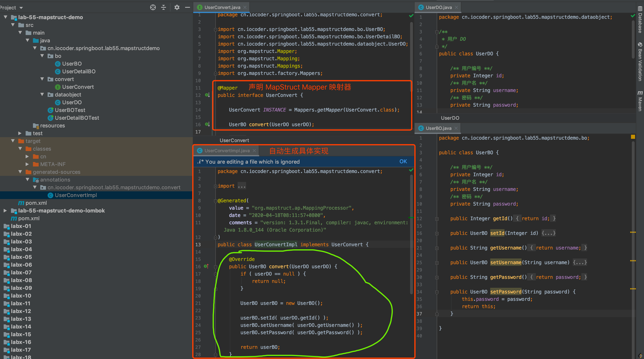
Task: Select UserDetailBO class in project tree
Action: pyautogui.click(x=79, y=72)
